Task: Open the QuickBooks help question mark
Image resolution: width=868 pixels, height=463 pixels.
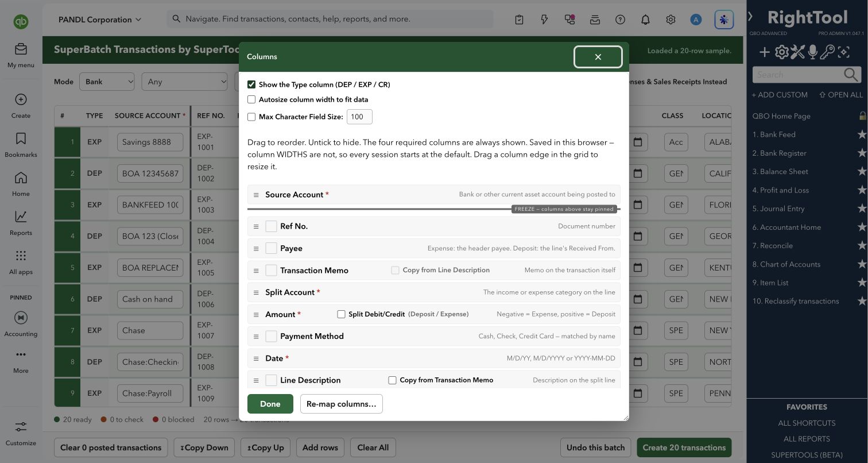Action: (620, 20)
